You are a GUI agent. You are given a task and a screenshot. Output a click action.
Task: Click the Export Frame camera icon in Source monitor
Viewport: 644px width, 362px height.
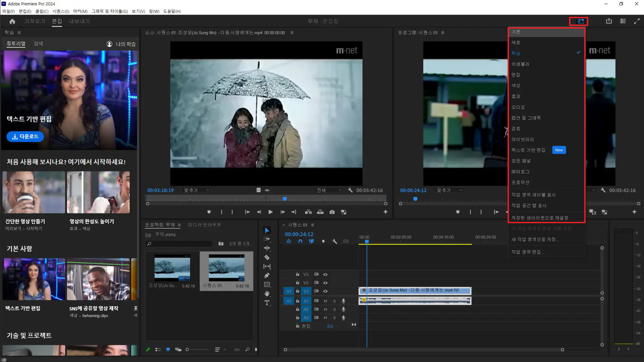pos(332,212)
